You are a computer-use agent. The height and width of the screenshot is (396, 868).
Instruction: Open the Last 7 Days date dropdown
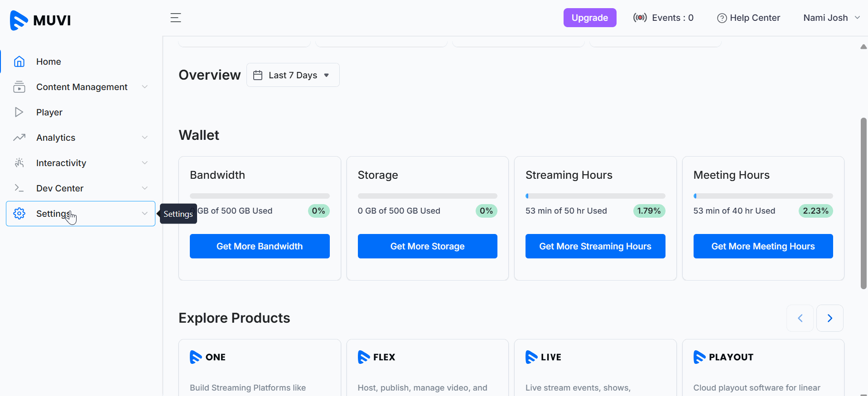[293, 75]
